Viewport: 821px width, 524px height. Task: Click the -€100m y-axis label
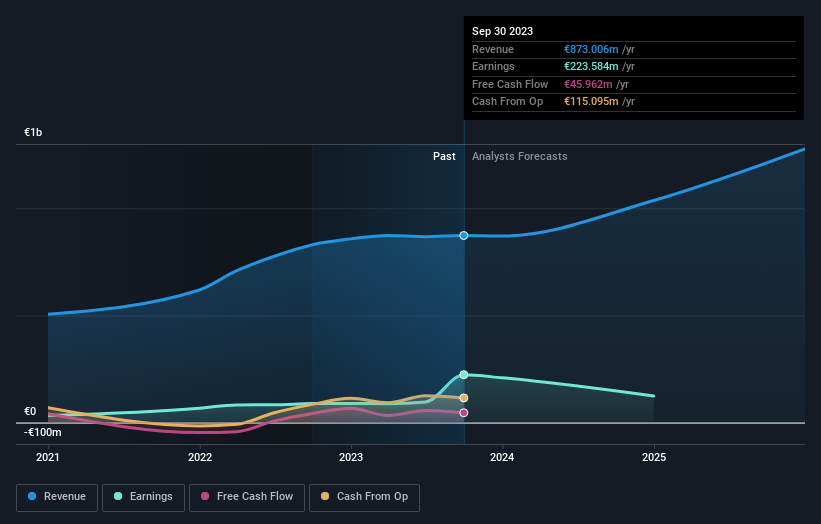click(x=42, y=432)
